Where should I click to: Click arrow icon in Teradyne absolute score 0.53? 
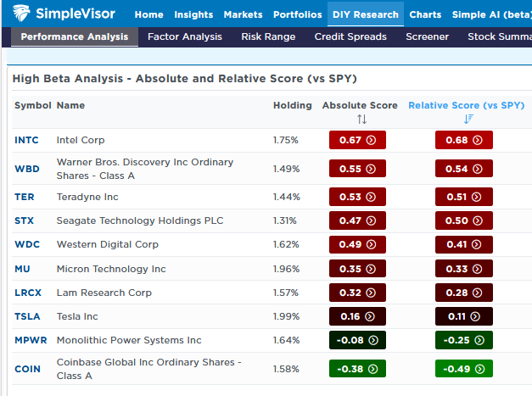click(x=371, y=198)
